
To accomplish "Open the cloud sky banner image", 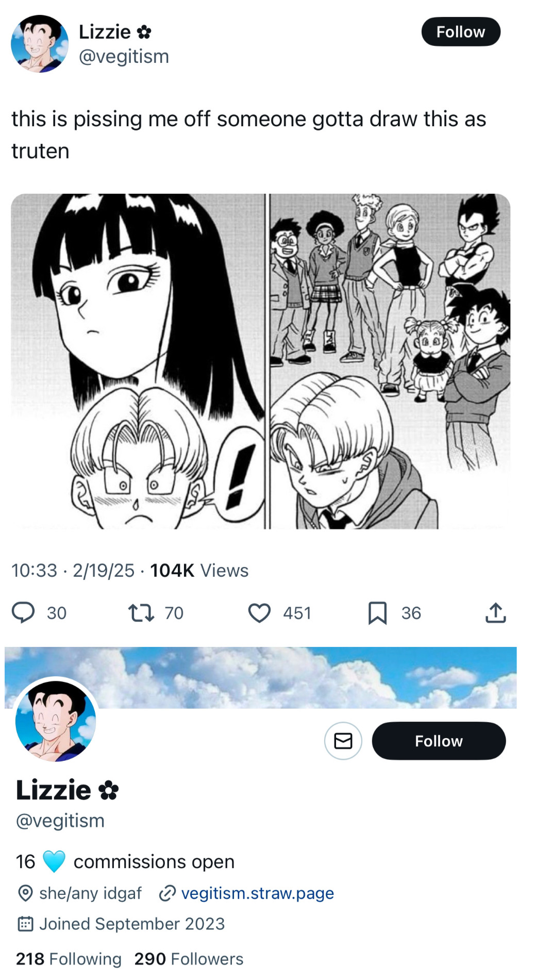I will [261, 677].
